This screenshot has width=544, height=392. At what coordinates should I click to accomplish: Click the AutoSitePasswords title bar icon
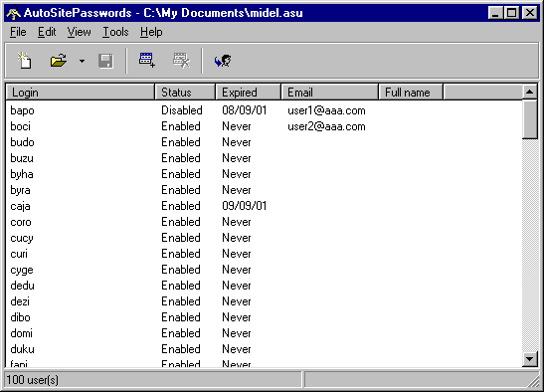tap(14, 13)
